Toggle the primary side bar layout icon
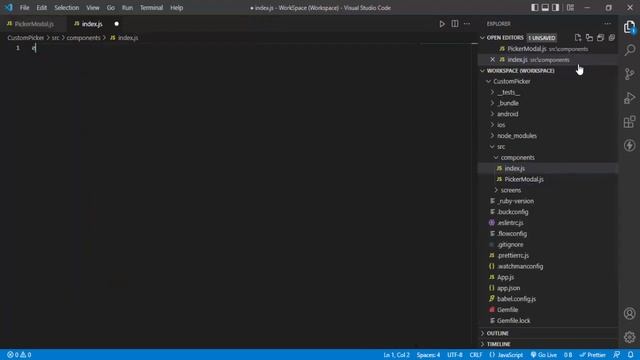The image size is (640, 360). click(535, 8)
